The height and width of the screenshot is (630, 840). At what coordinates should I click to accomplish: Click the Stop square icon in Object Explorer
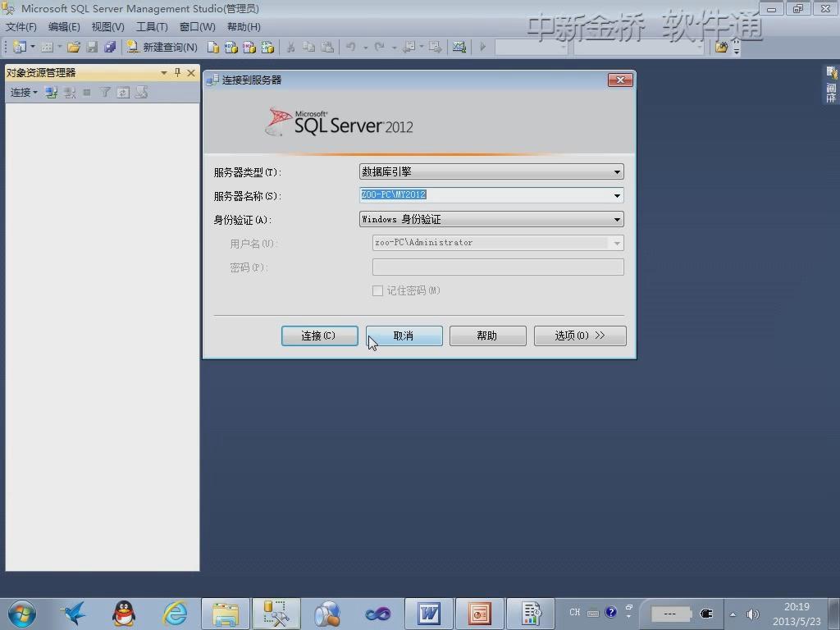87,93
